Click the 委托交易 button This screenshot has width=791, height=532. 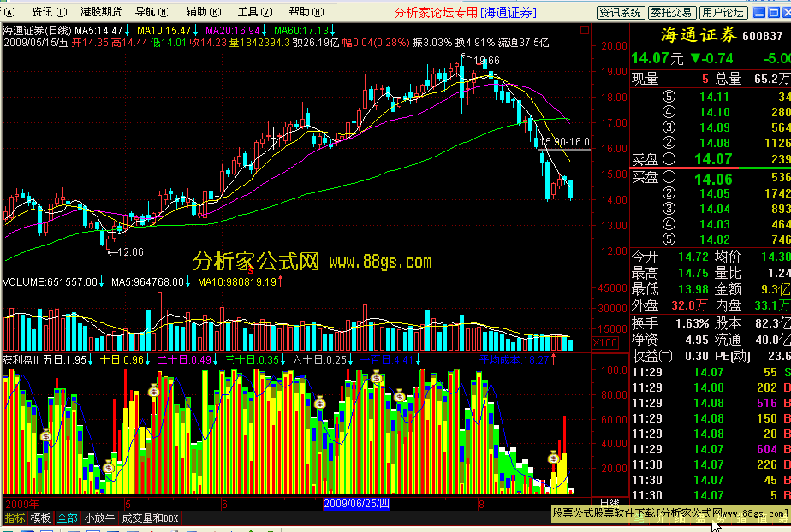click(x=672, y=13)
